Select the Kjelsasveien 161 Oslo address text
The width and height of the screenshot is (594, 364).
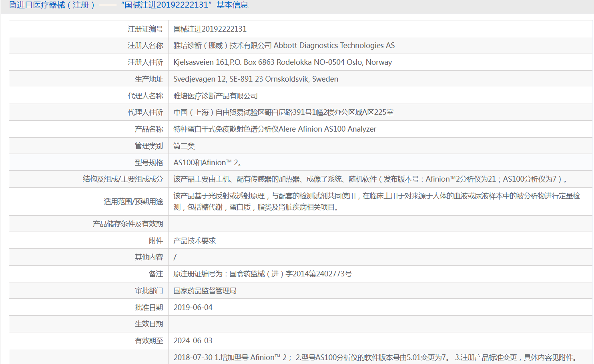[x=283, y=62]
